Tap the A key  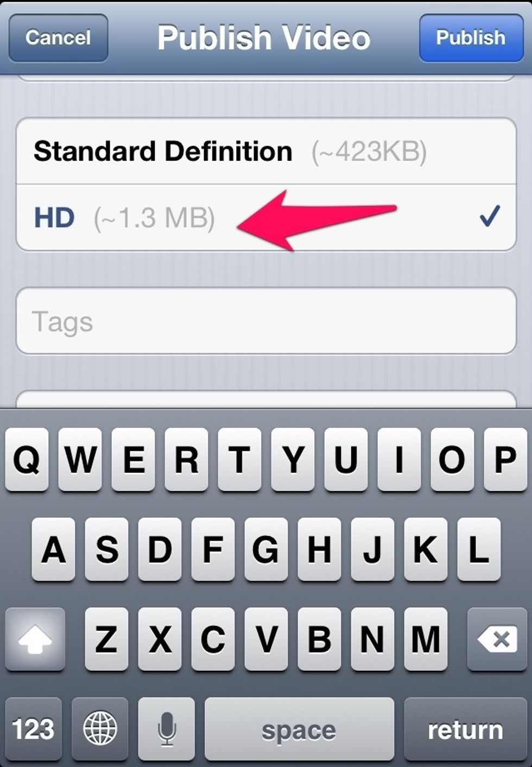click(x=53, y=549)
